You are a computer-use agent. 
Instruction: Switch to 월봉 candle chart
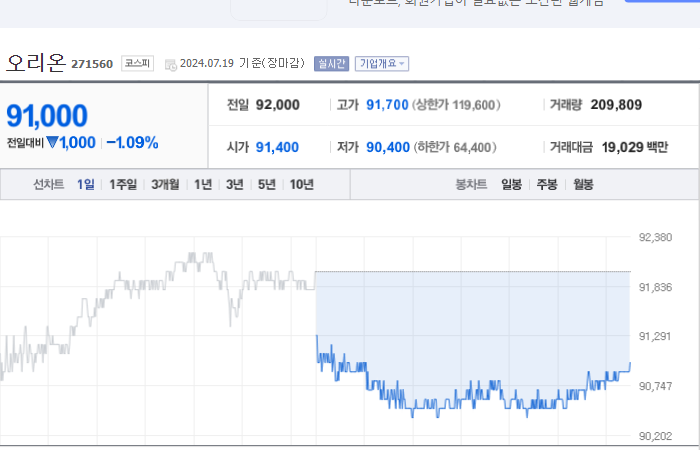[x=583, y=184]
